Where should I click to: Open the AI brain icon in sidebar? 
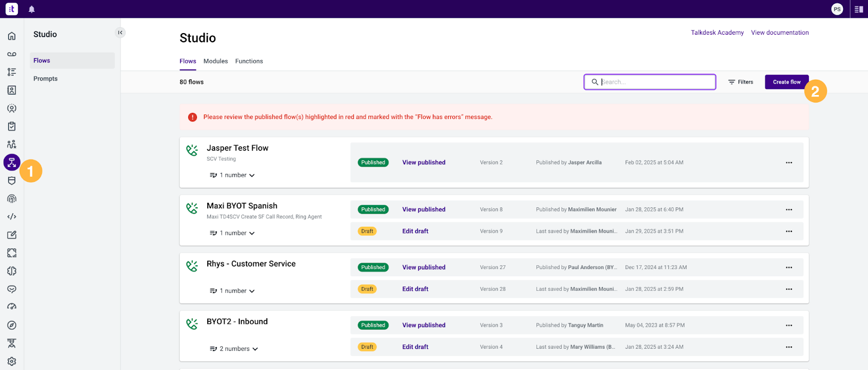[x=11, y=271]
